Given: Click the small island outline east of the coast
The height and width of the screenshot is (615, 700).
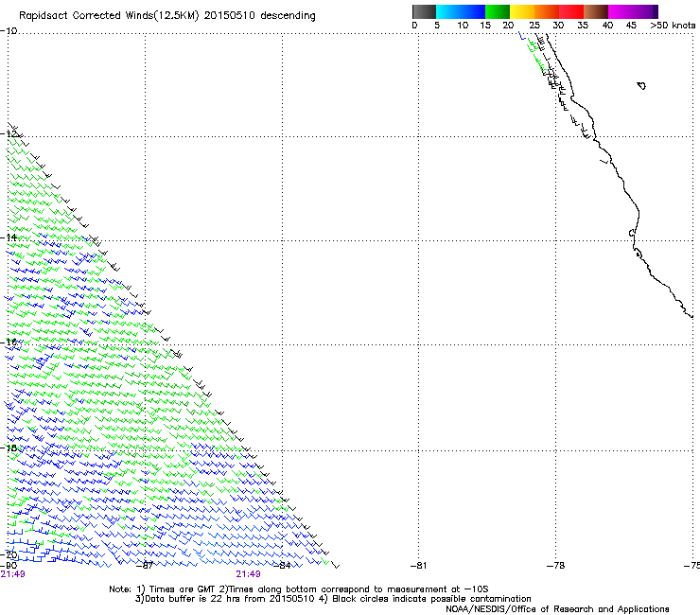Looking at the screenshot, I should (641, 85).
